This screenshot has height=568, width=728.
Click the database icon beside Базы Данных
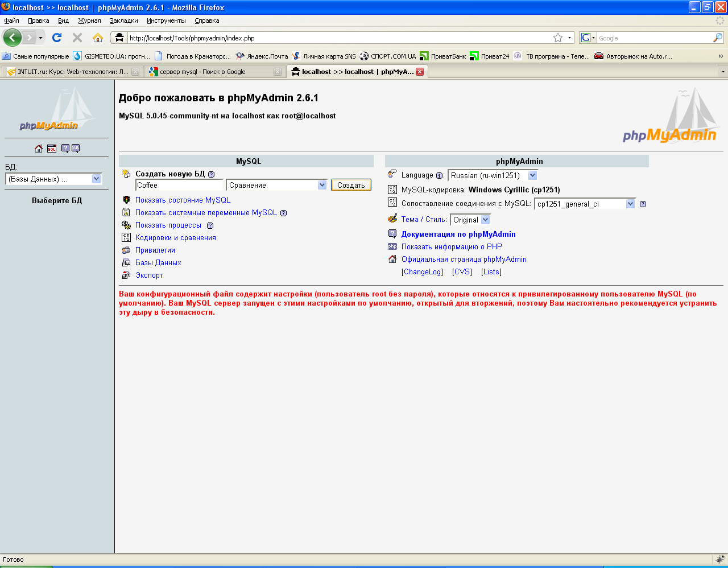[126, 262]
